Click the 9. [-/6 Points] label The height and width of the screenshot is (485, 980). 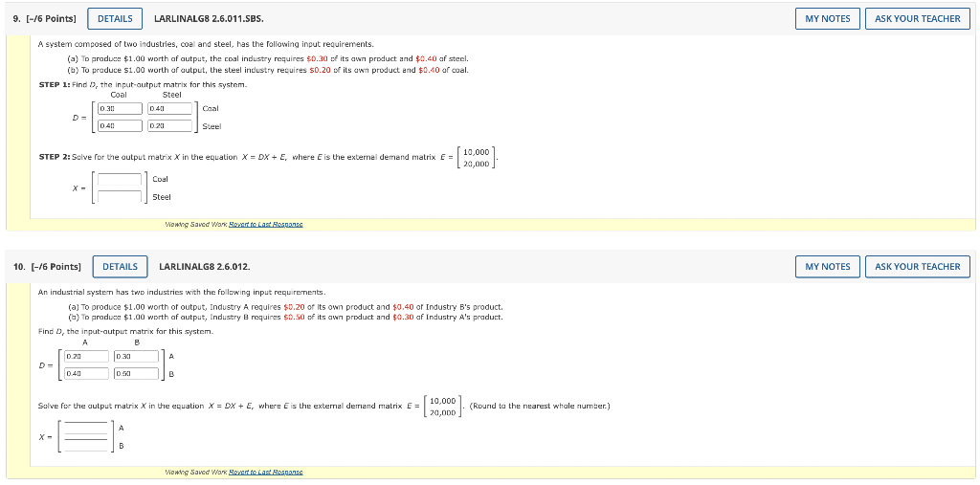point(44,19)
